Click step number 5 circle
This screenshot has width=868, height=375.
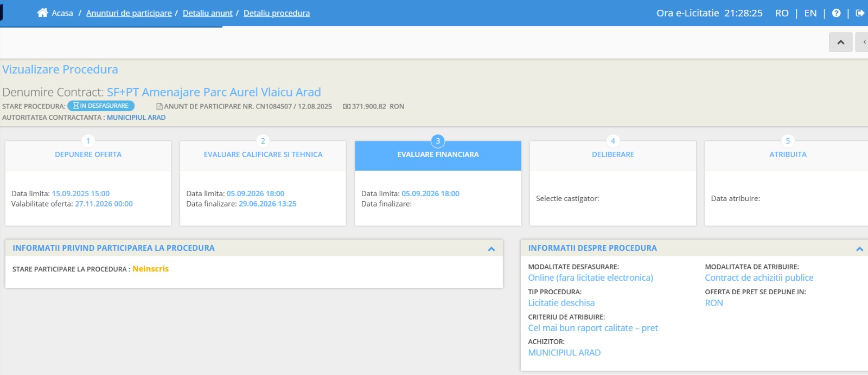click(788, 141)
